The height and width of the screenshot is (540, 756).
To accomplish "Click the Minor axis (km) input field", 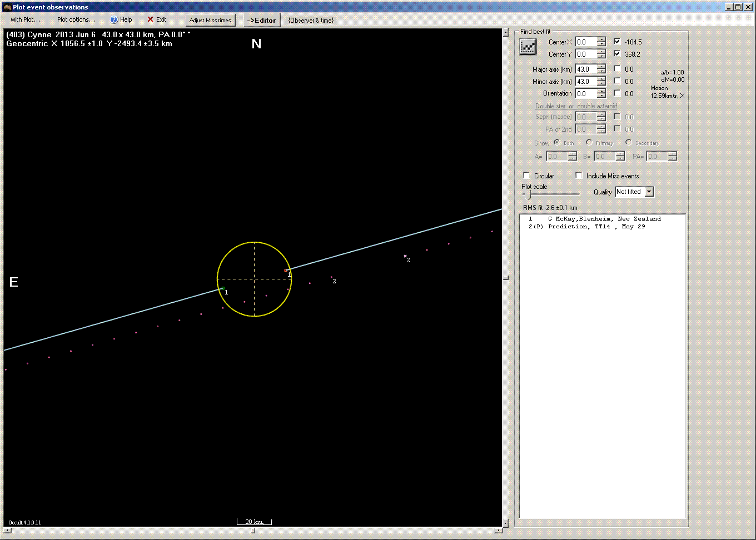I will pos(586,82).
